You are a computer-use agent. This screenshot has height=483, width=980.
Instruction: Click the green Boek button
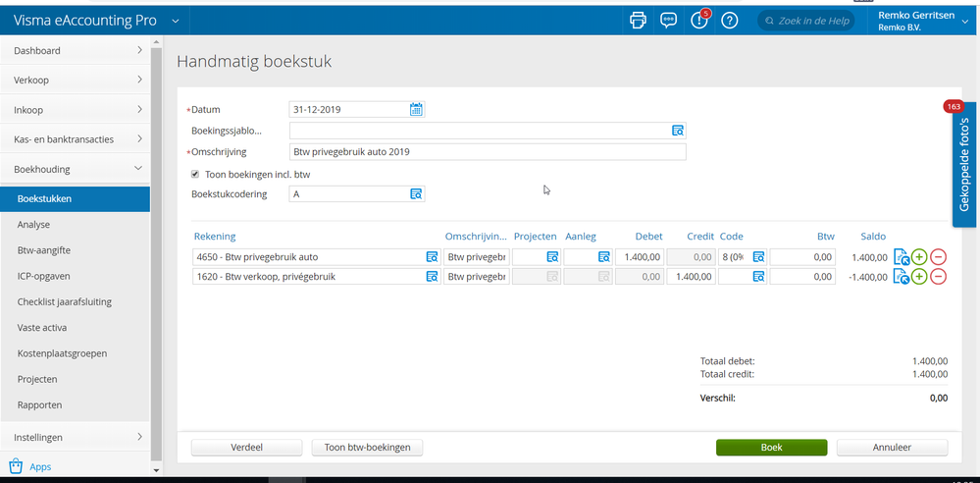[x=772, y=448]
